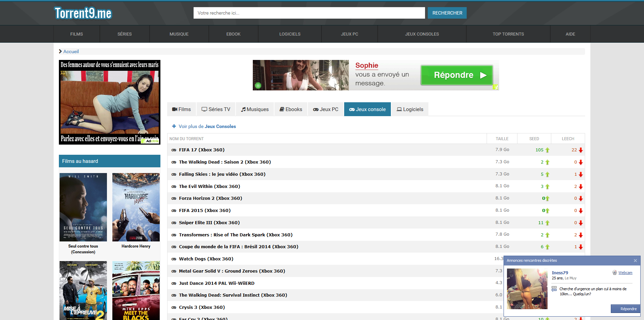
Task: Focus the Votre recherche ici search field
Action: [309, 13]
